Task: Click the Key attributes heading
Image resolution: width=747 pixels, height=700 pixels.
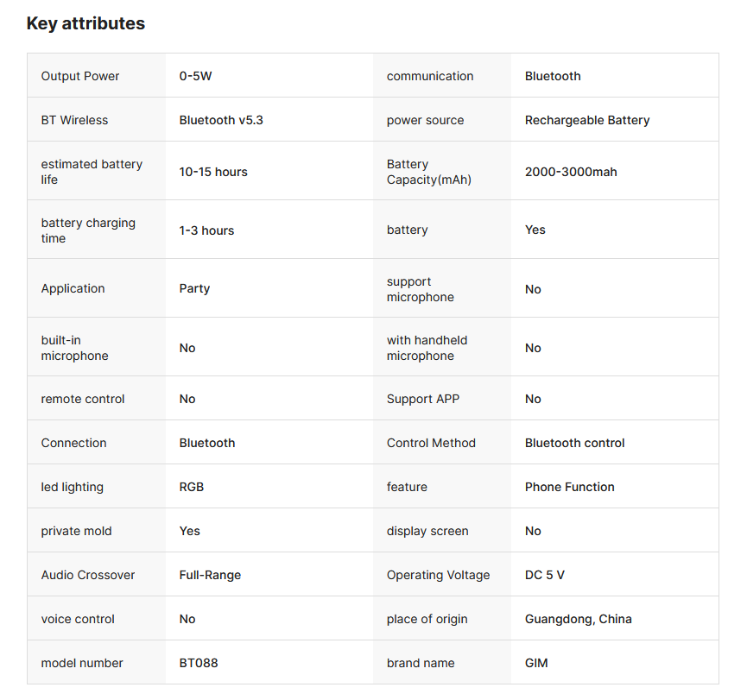Action: pyautogui.click(x=85, y=23)
